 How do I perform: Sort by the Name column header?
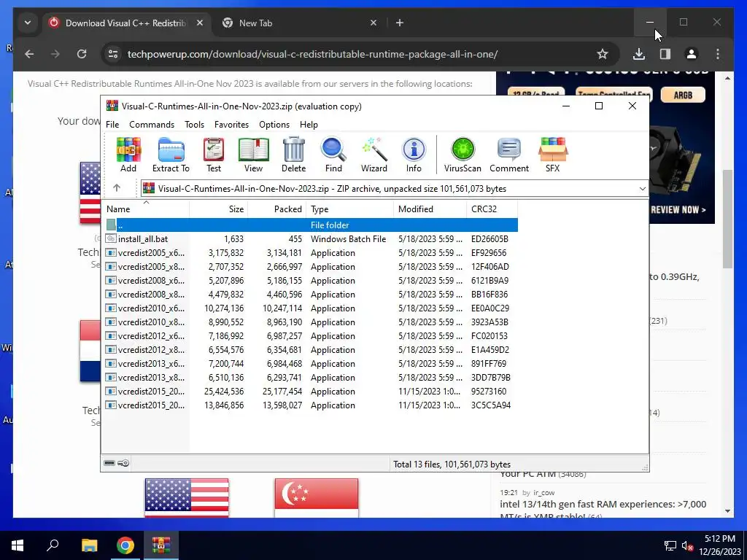(146, 209)
